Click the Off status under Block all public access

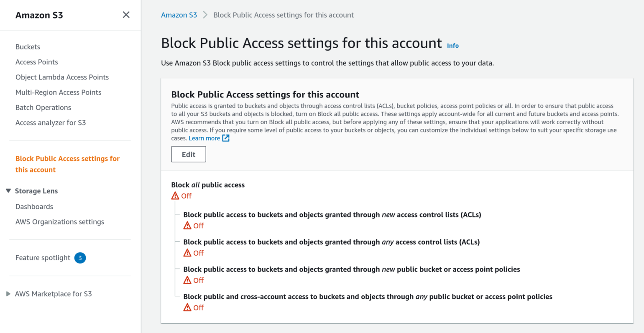coord(186,196)
